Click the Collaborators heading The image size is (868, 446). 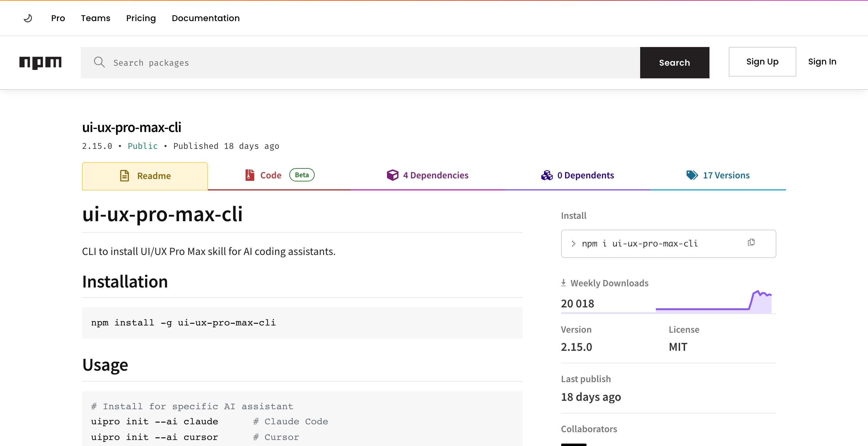[x=589, y=429]
